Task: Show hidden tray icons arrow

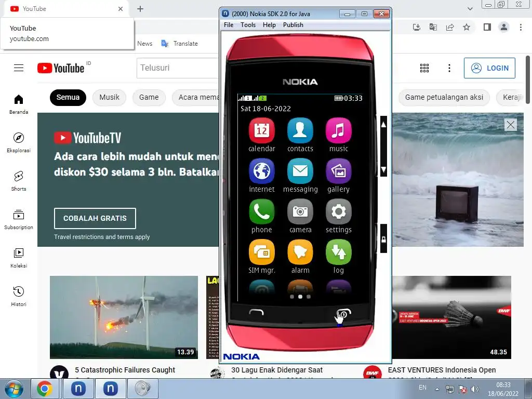Action: [437, 389]
